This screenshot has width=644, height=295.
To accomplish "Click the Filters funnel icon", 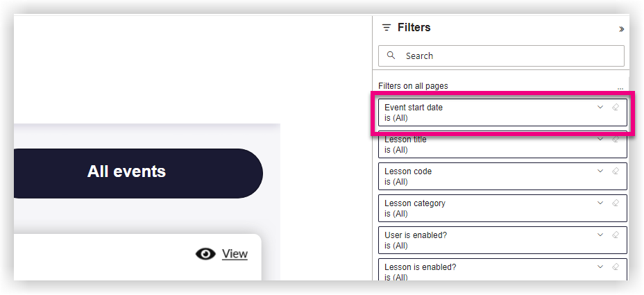I will (x=387, y=28).
